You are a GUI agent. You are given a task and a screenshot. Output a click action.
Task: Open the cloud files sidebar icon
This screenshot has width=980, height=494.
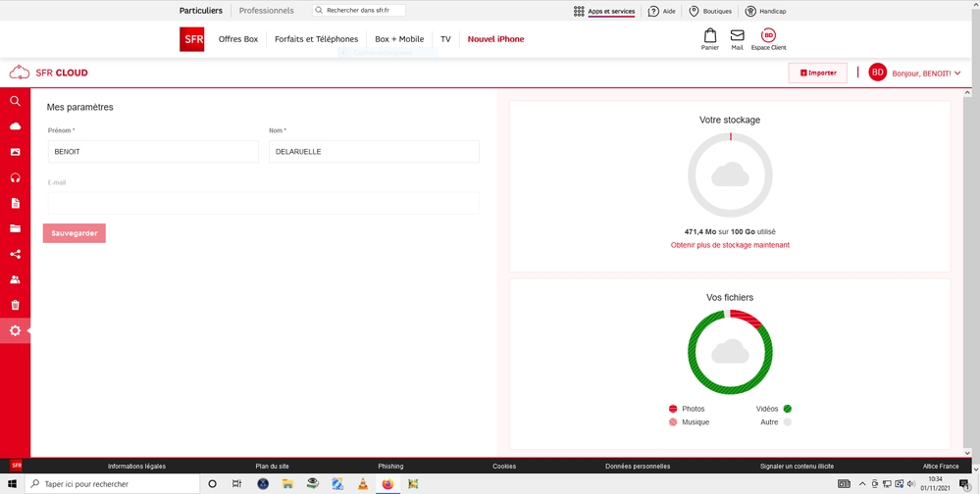(x=15, y=126)
